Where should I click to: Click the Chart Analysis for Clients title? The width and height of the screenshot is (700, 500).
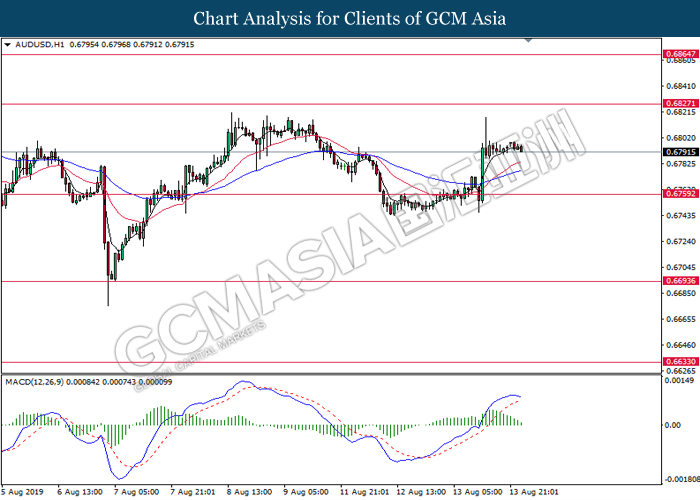[x=350, y=19]
